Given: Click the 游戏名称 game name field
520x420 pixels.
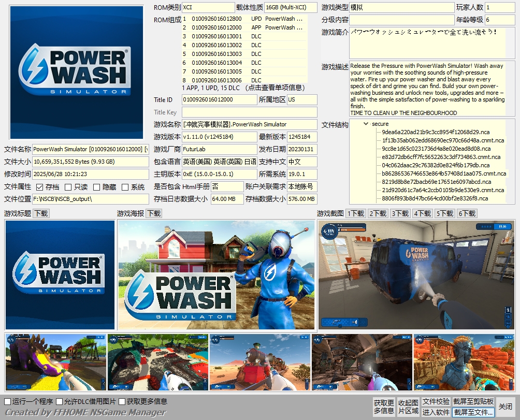Looking at the screenshot, I should tap(250, 124).
